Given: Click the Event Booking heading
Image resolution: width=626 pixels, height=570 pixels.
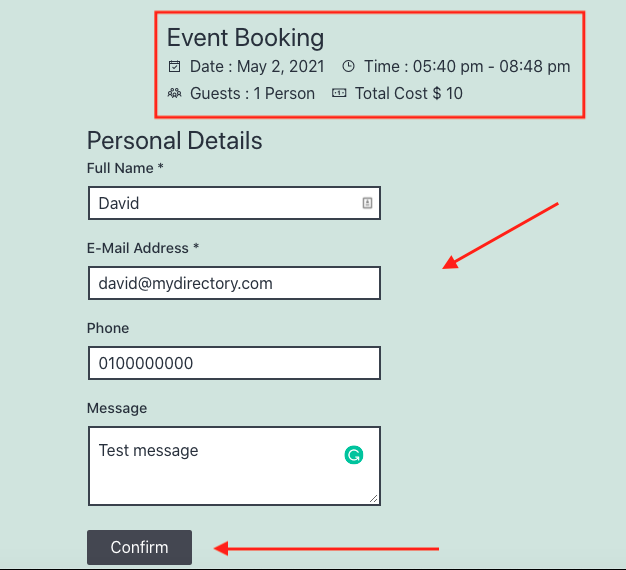Looking at the screenshot, I should click(246, 38).
